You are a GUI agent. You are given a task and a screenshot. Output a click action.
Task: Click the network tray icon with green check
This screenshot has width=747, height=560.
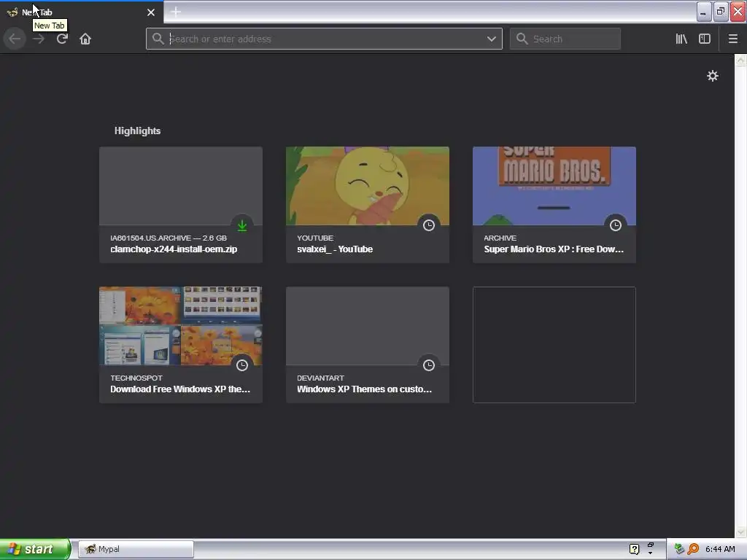679,549
